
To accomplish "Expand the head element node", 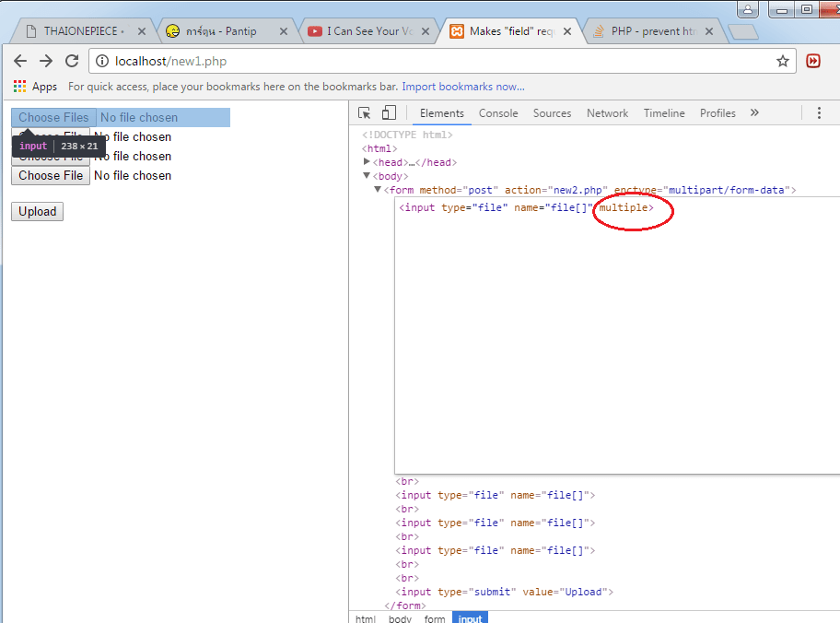I will (367, 162).
